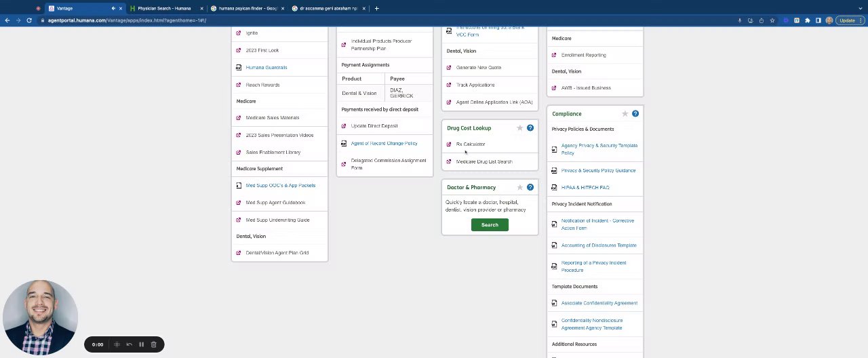868x358 pixels.
Task: Click link icon beside AWB - Issued Business
Action: click(x=554, y=88)
